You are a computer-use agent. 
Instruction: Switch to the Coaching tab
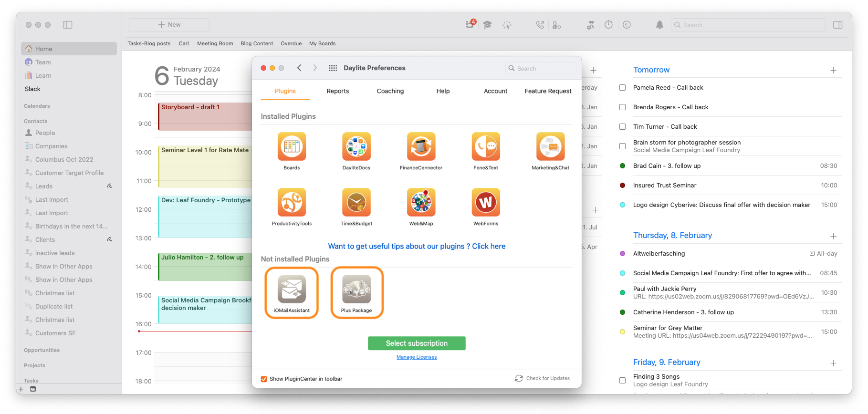click(390, 91)
